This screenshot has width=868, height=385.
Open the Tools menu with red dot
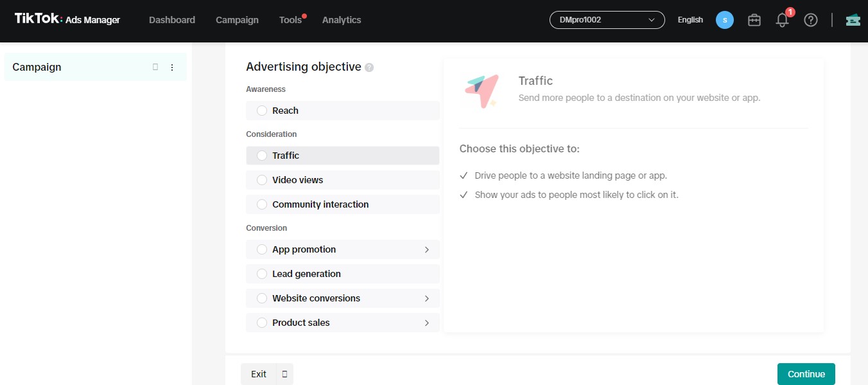point(289,20)
